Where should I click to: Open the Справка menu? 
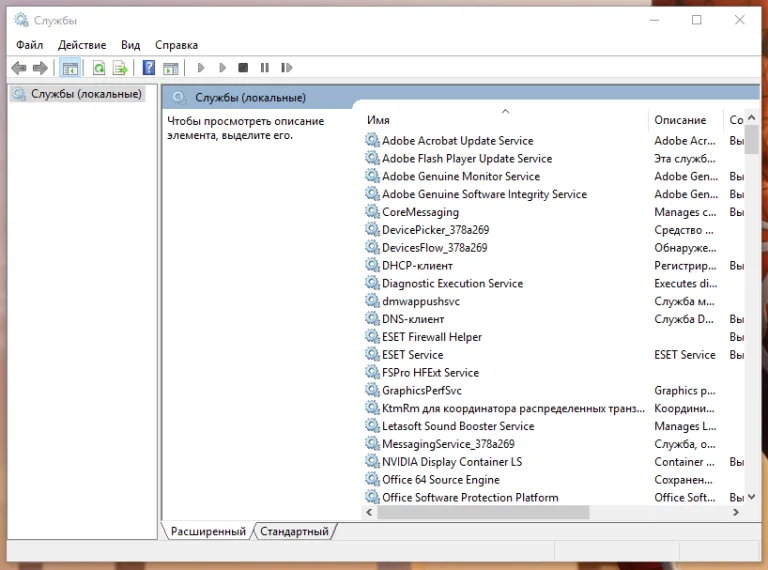click(x=176, y=45)
